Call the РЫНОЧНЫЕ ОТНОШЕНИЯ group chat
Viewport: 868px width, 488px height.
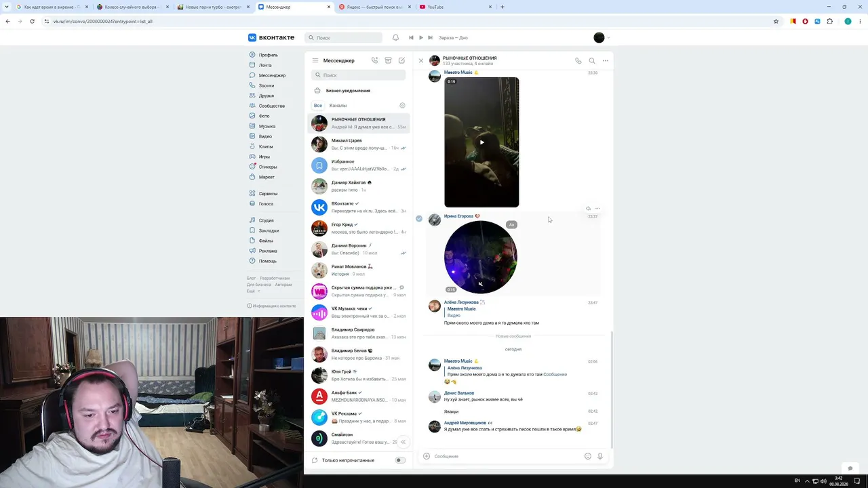click(578, 60)
